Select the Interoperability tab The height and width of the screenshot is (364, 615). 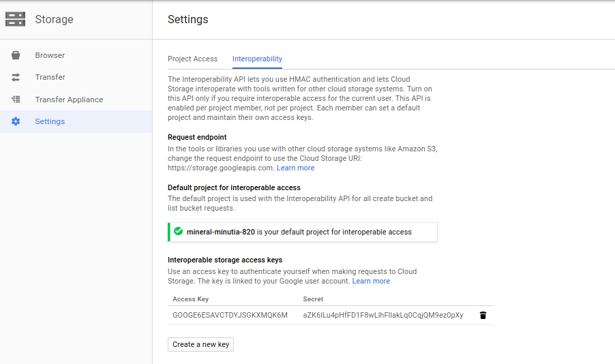tap(257, 59)
